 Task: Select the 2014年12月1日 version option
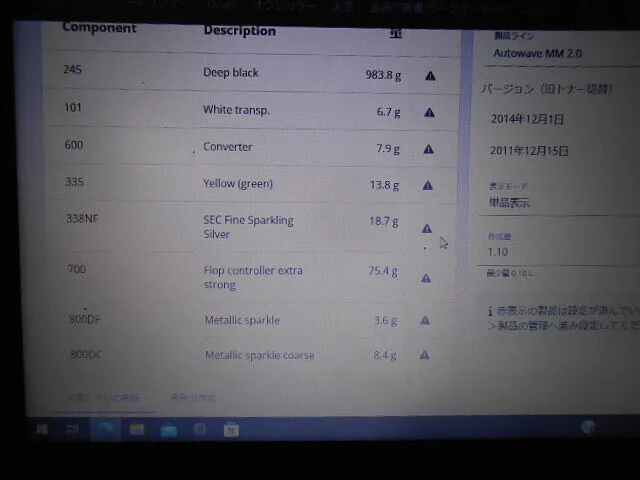click(527, 119)
